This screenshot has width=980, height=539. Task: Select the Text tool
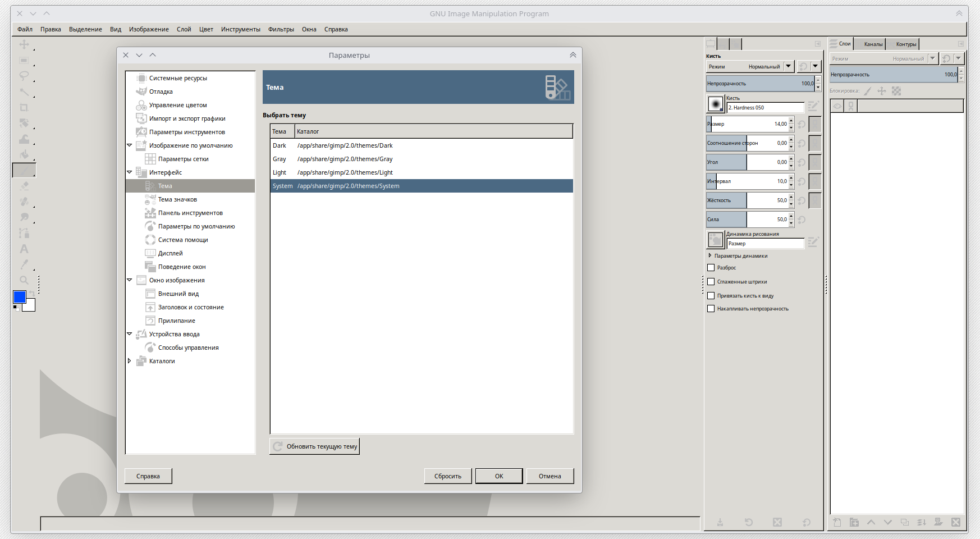coord(24,249)
